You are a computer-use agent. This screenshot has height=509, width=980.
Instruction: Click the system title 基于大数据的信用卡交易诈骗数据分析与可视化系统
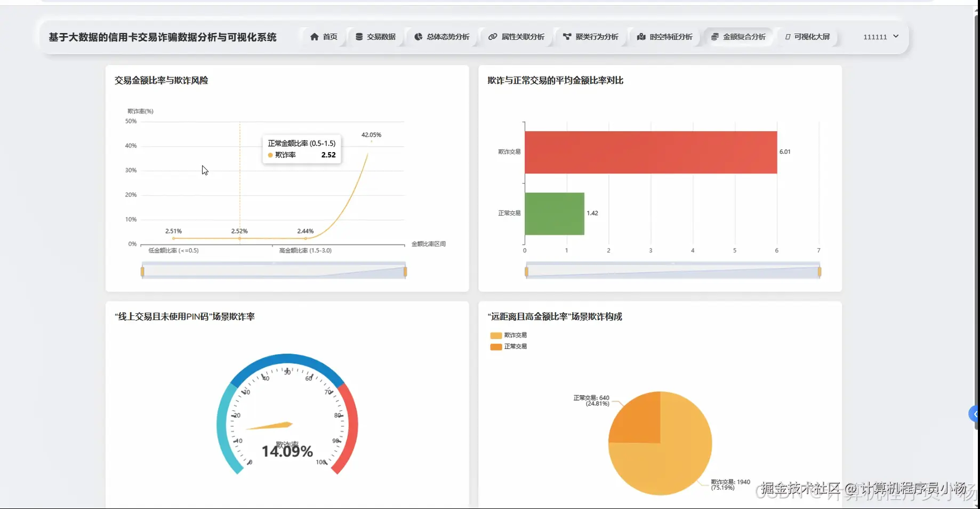pyautogui.click(x=163, y=37)
